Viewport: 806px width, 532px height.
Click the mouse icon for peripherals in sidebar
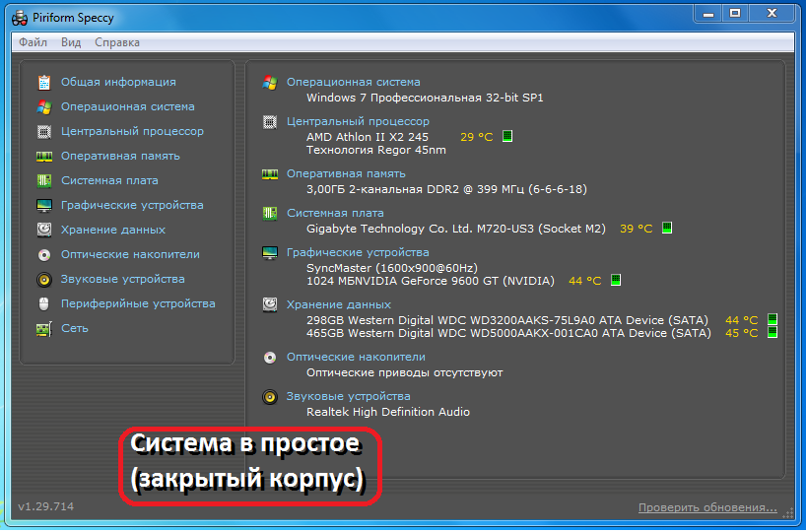(44, 303)
